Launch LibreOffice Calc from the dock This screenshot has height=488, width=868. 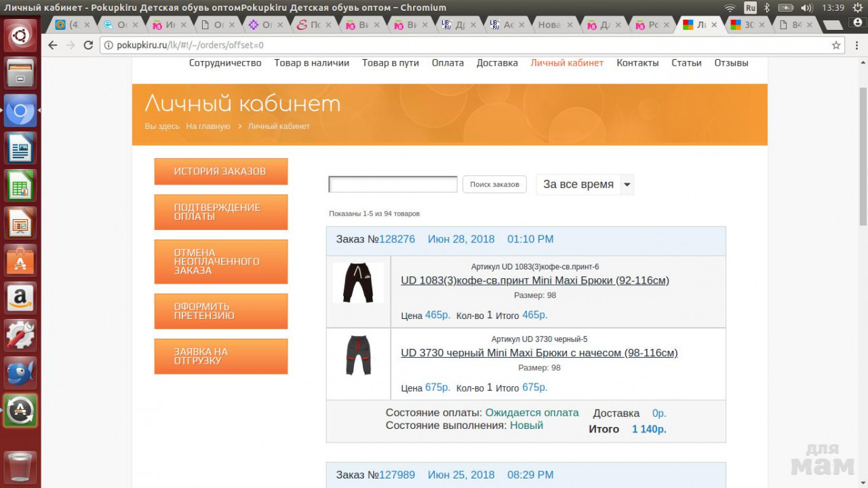coord(20,185)
